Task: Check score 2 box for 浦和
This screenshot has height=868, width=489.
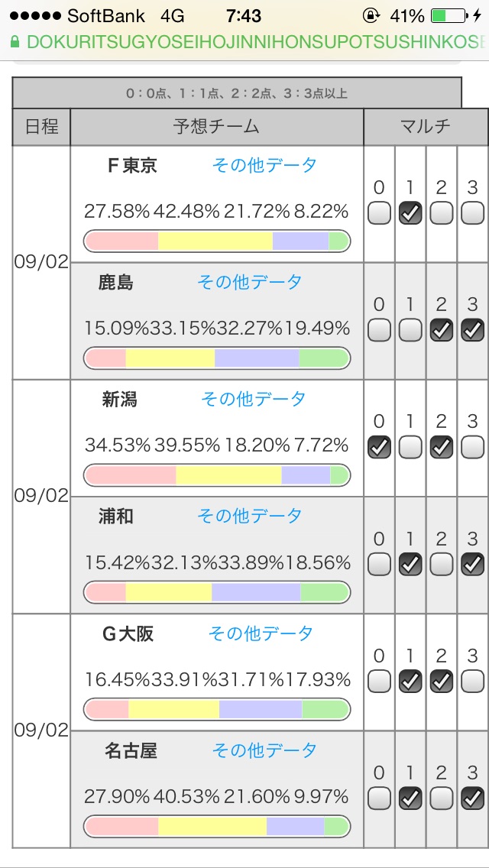Action: coord(442,565)
